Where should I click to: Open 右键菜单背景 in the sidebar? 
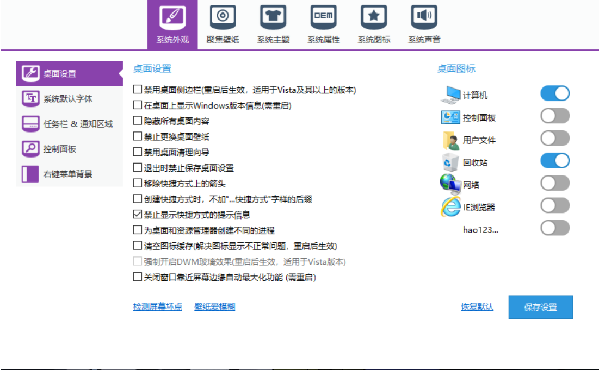tap(70, 174)
